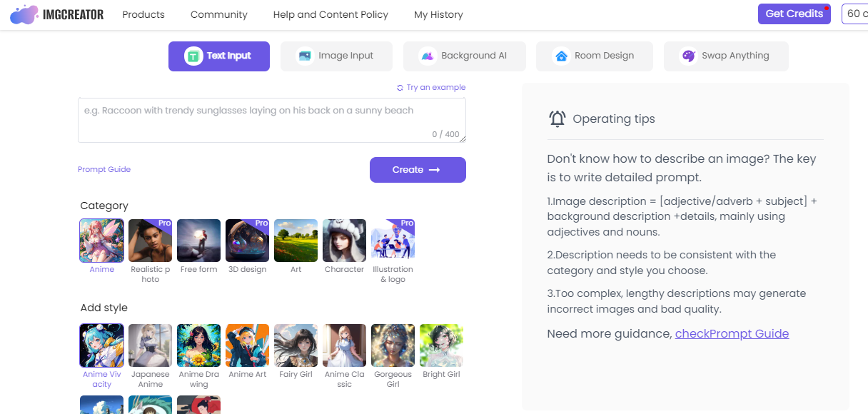Screen dimensions: 868x414
Task: Select the Anime category thumbnail
Action: pyautogui.click(x=102, y=241)
